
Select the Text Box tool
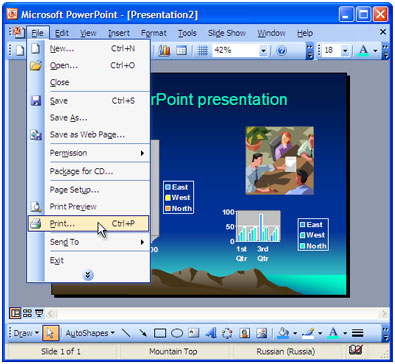193,333
